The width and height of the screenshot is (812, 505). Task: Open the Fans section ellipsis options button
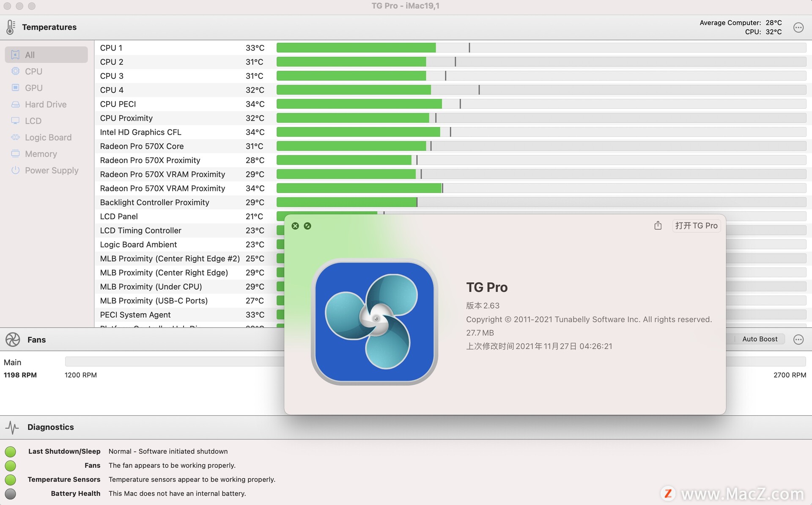798,339
